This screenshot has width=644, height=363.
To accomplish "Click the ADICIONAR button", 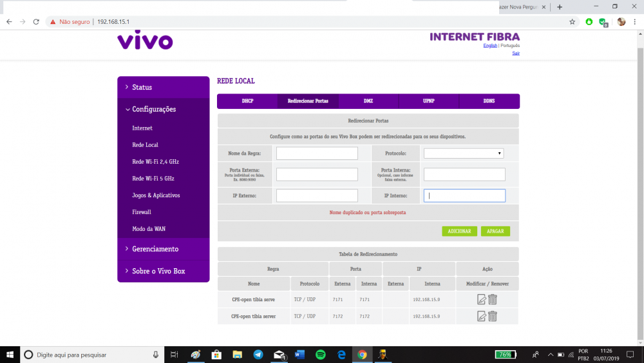I will point(459,231).
